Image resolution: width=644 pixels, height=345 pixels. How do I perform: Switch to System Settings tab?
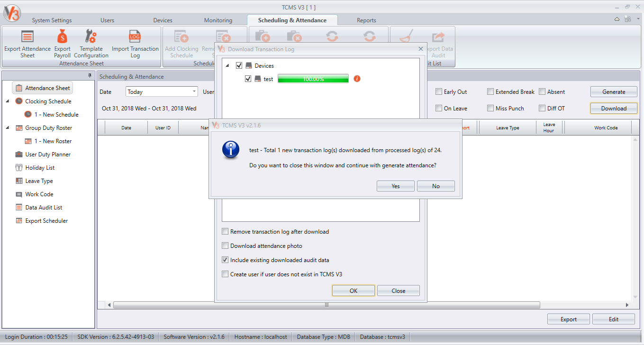(x=52, y=20)
